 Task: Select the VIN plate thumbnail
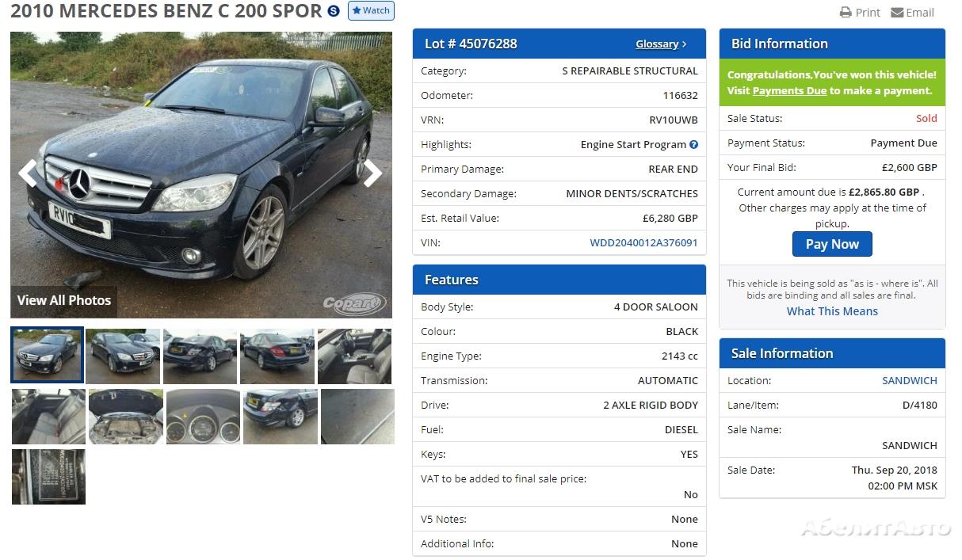click(x=48, y=477)
